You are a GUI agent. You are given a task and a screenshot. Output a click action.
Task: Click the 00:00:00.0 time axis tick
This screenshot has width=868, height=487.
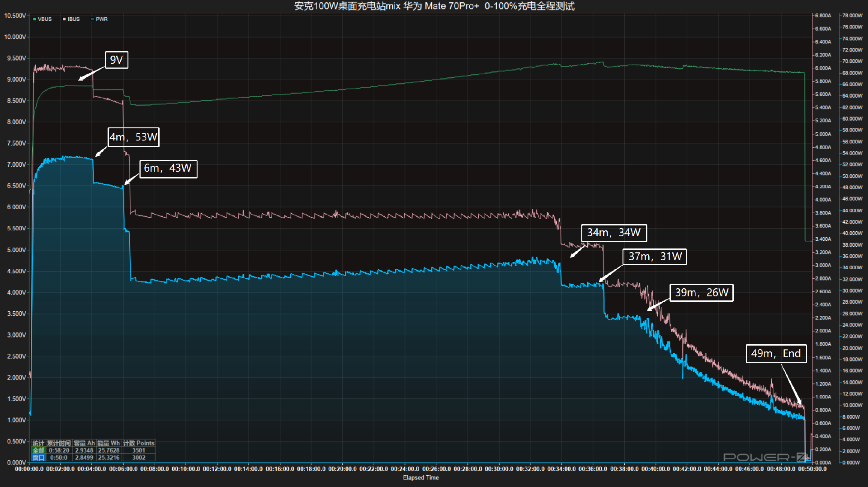pyautogui.click(x=29, y=469)
